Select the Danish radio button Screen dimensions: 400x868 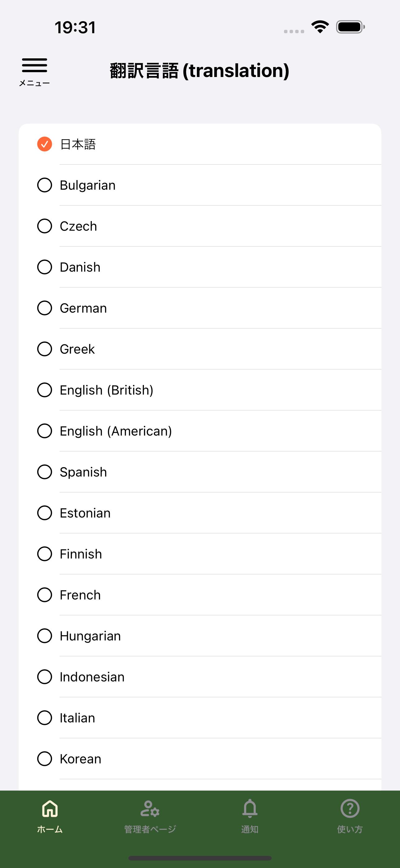pos(44,267)
